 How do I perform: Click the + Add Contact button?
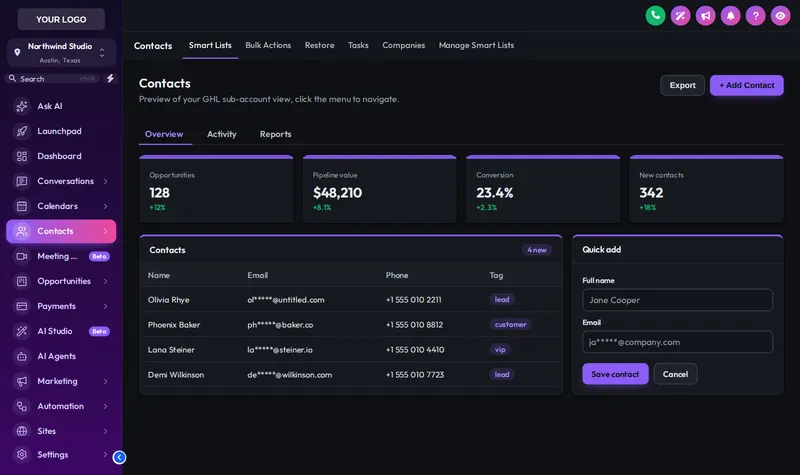click(x=746, y=85)
